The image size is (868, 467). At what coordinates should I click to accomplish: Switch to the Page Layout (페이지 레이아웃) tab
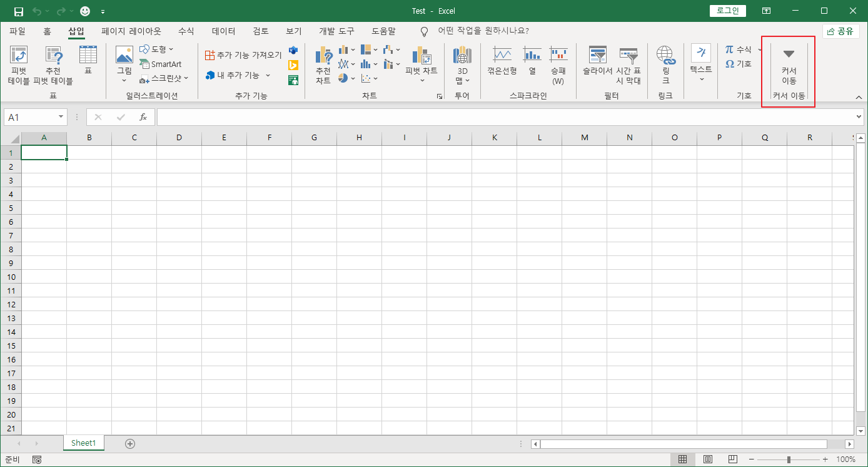click(x=131, y=31)
